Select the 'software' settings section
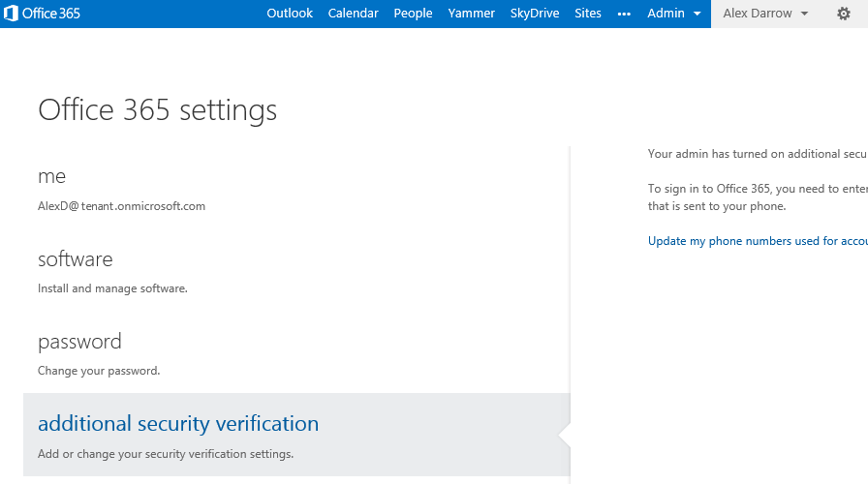 click(75, 259)
